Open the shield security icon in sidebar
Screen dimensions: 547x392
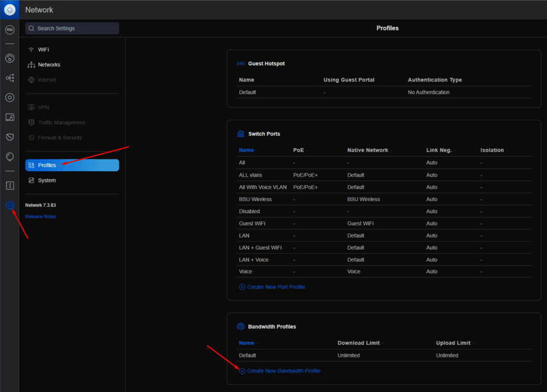pos(10,137)
